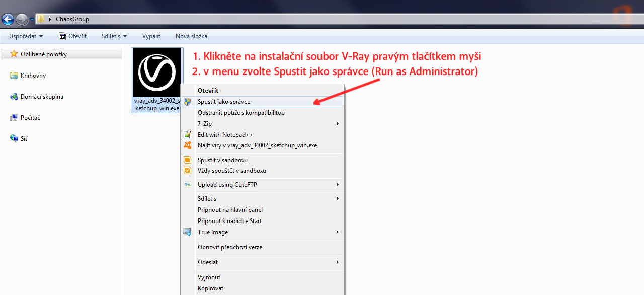Click the Notepad++ icon in context menu
This screenshot has width=644, height=295.
(187, 135)
